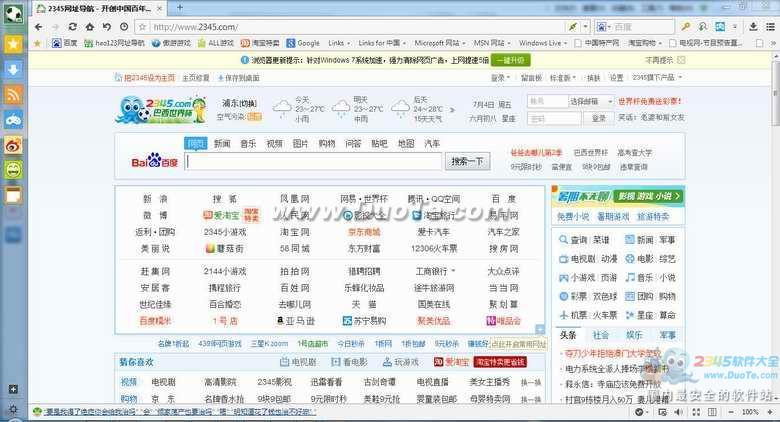Open download manager icon in top toolbar
This screenshot has height=422, width=780.
click(753, 27)
